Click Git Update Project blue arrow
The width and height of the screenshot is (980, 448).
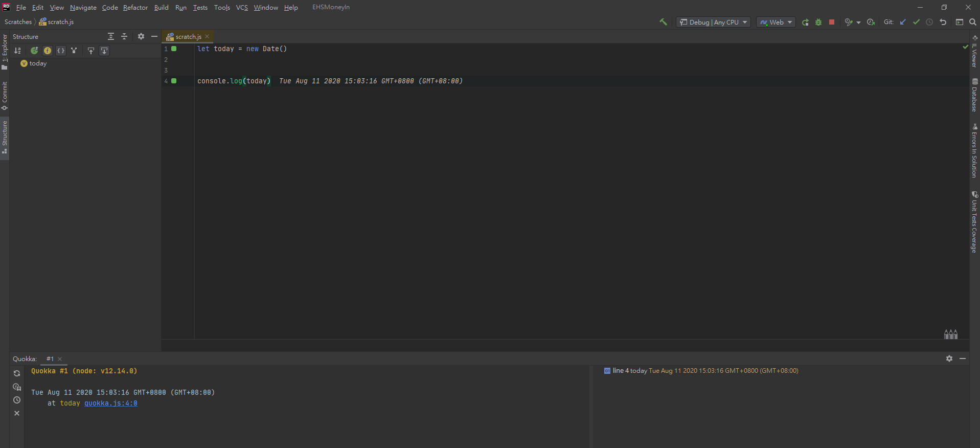(x=903, y=22)
